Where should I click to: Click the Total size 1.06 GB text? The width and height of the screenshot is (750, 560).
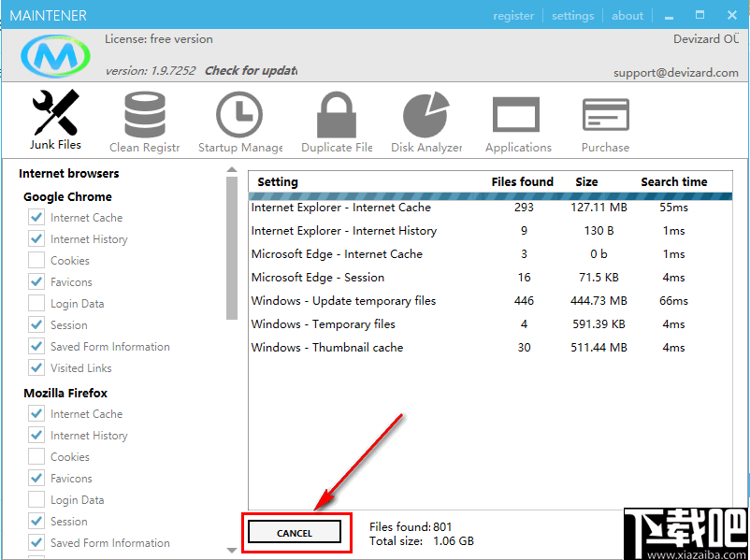(x=422, y=541)
